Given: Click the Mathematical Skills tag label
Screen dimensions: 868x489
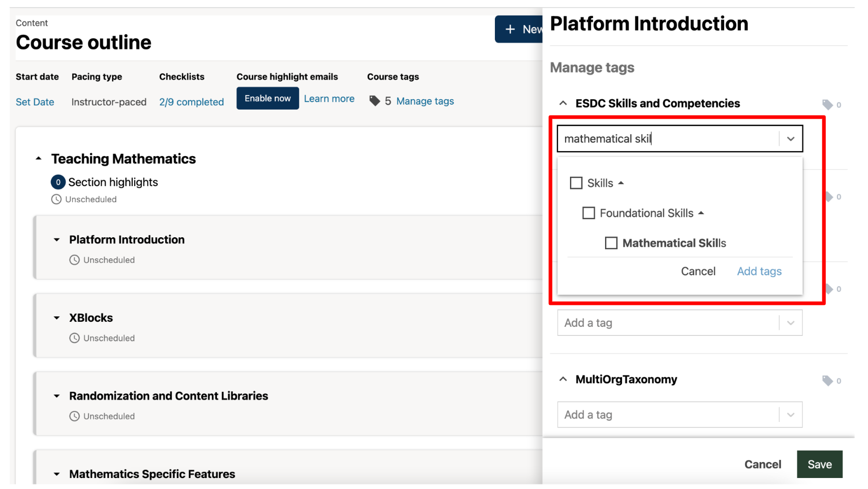Looking at the screenshot, I should point(674,243).
